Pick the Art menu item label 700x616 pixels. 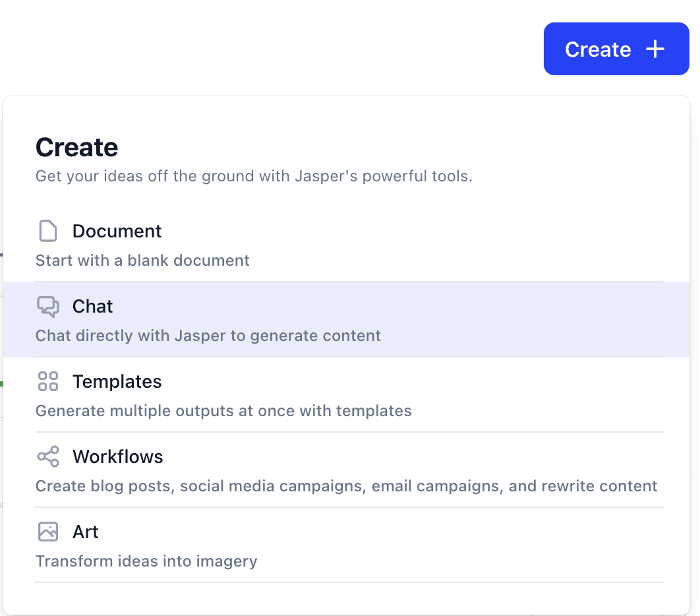86,532
